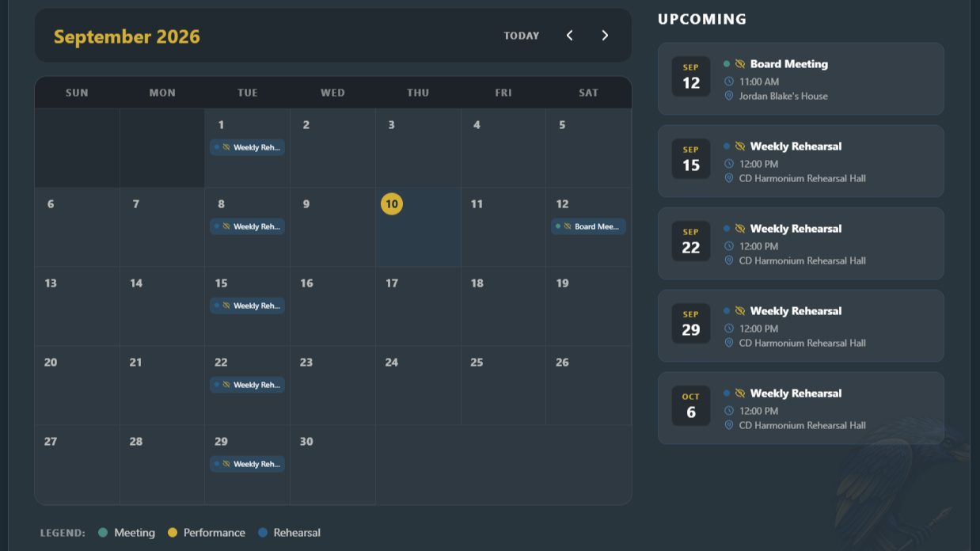Click clock icon on Oct 6 rehearsal card
The width and height of the screenshot is (980, 551).
729,411
